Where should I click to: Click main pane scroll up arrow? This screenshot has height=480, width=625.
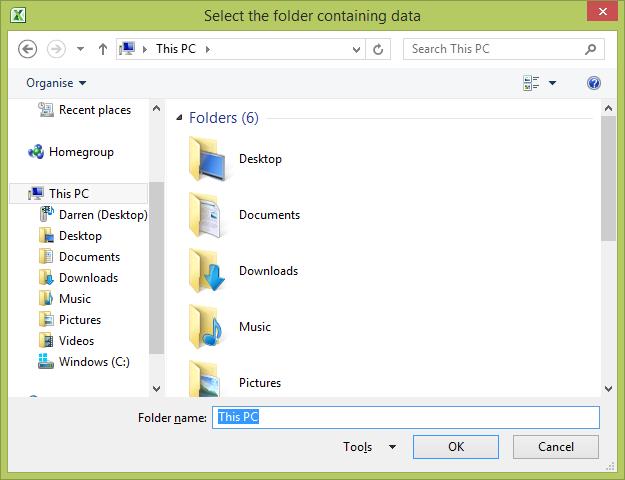[608, 108]
